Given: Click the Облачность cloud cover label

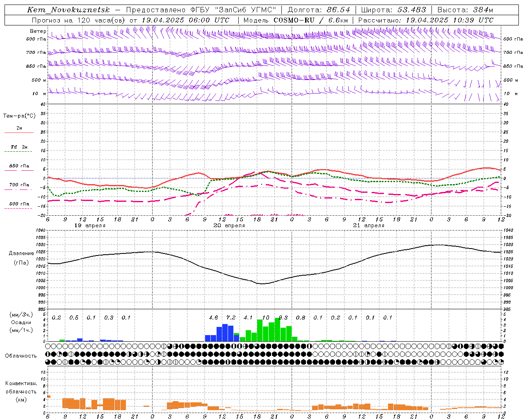Looking at the screenshot, I should [21, 356].
